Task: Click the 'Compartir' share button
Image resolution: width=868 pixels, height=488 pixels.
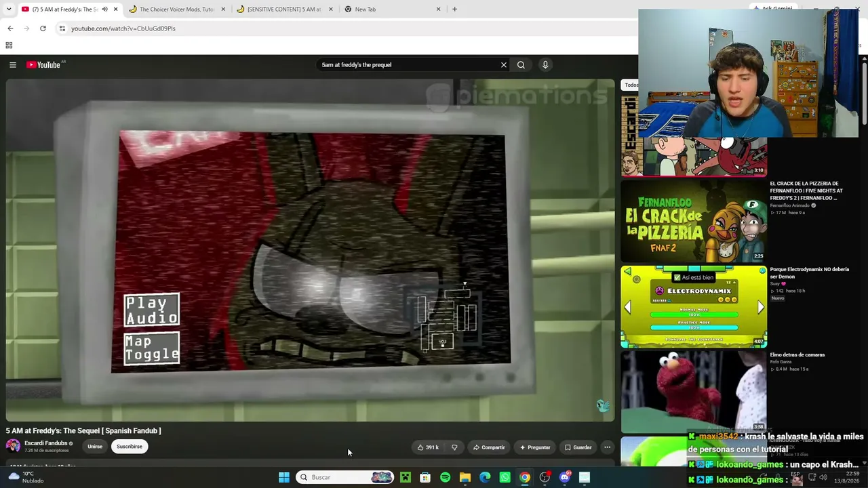Action: click(x=489, y=447)
